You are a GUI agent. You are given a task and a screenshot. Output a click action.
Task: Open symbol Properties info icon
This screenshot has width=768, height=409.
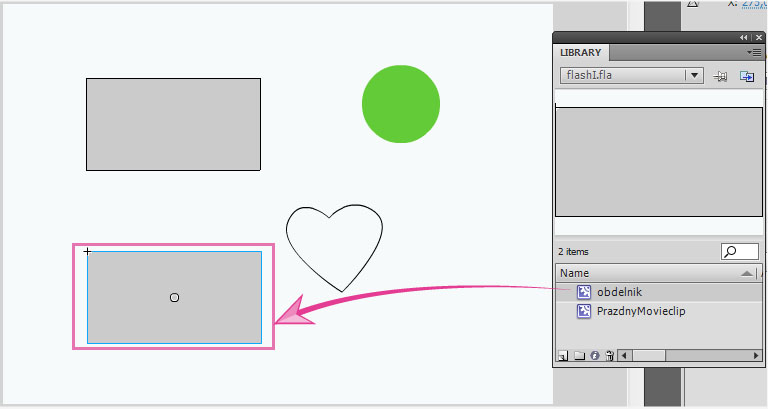(594, 355)
